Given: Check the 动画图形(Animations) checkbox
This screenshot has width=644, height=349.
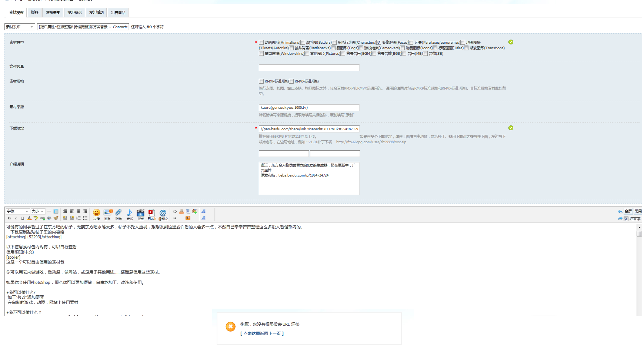Looking at the screenshot, I should click(x=261, y=43).
